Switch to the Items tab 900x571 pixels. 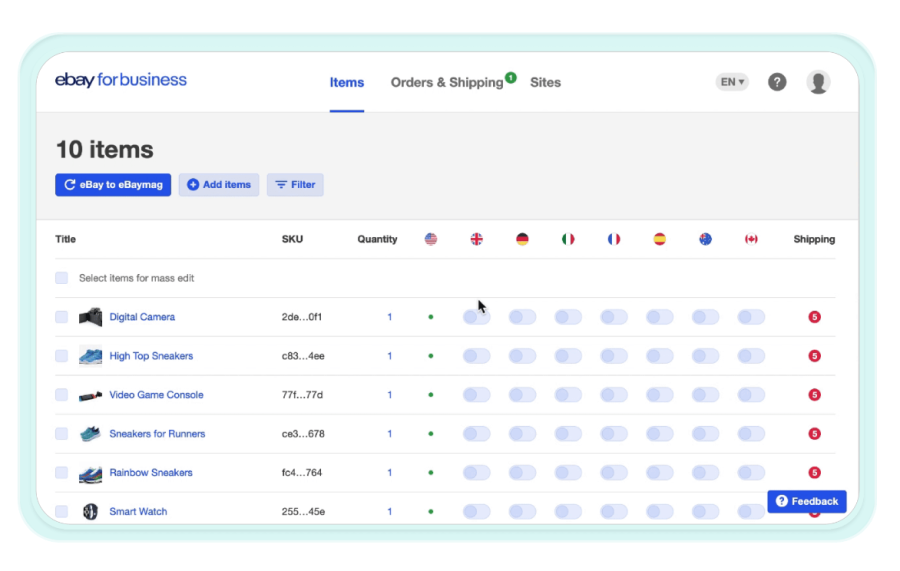(347, 83)
